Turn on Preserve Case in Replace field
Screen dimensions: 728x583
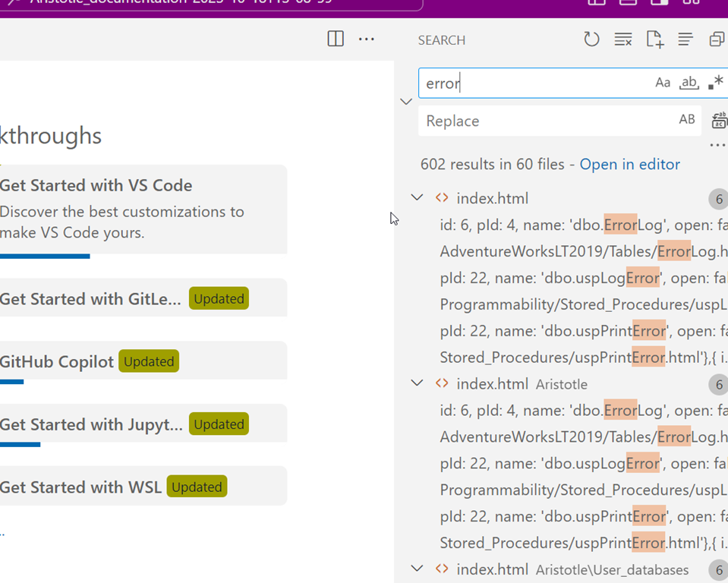[686, 120]
